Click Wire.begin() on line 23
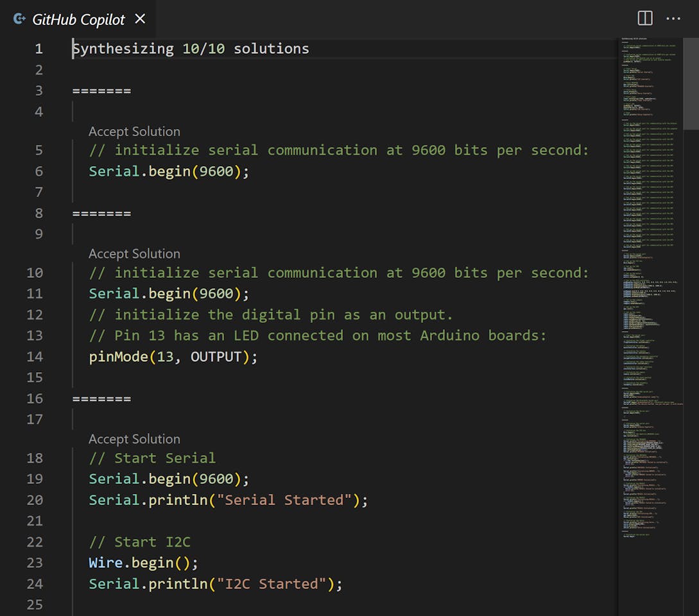The width and height of the screenshot is (699, 616). click(143, 563)
